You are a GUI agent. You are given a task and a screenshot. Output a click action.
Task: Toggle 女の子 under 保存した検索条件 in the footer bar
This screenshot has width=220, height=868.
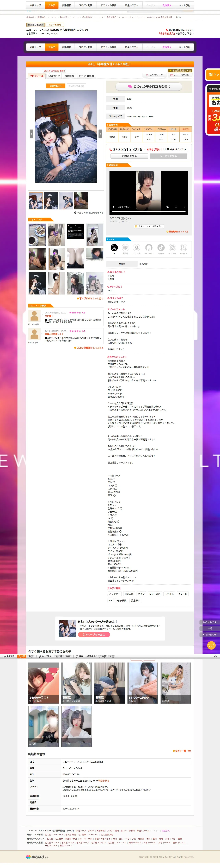click(x=103, y=656)
